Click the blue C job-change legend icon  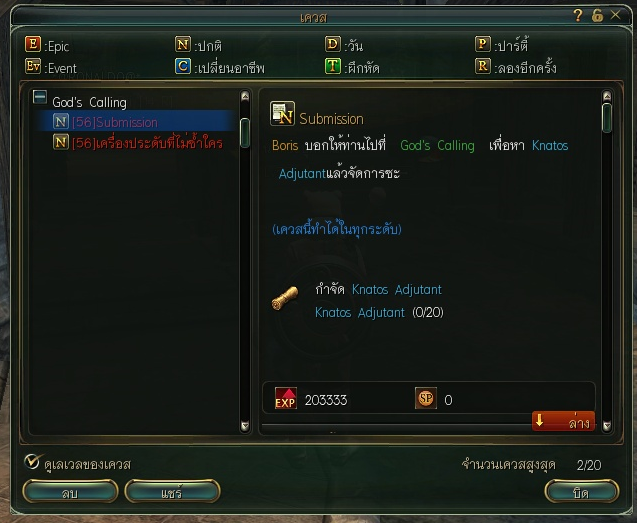pos(183,66)
